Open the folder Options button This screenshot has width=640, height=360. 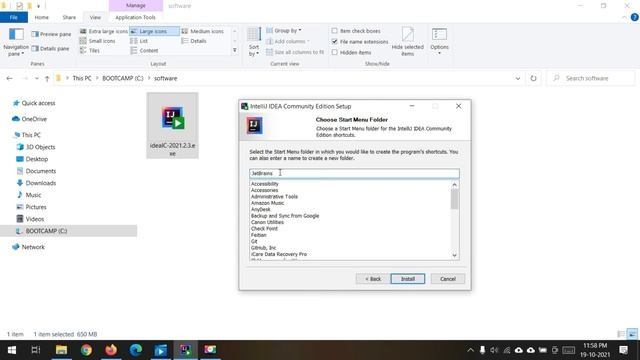pos(439,42)
